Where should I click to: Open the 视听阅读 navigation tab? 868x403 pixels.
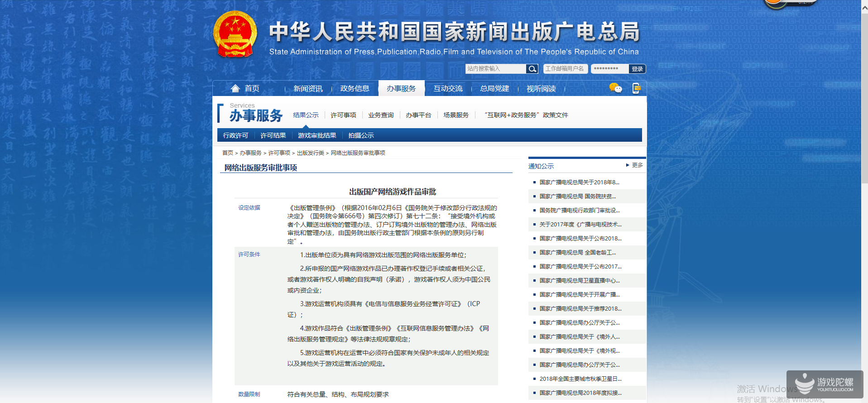pos(541,89)
